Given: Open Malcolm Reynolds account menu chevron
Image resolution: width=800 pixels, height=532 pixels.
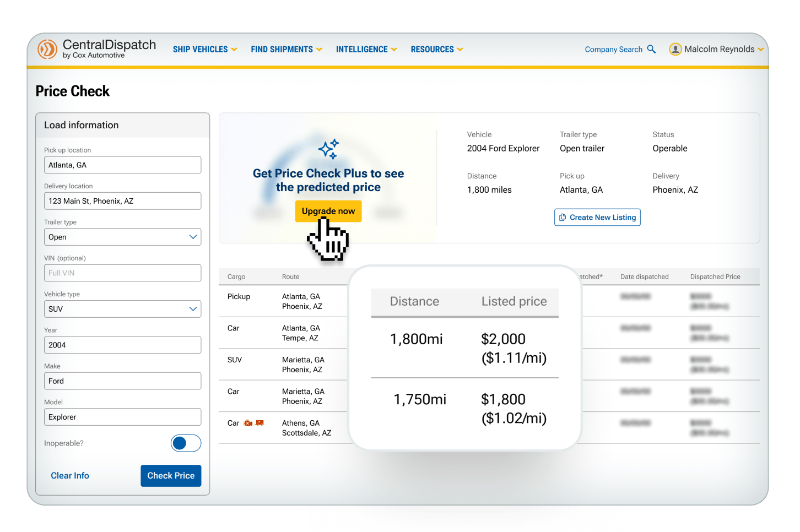Looking at the screenshot, I should click(x=761, y=50).
